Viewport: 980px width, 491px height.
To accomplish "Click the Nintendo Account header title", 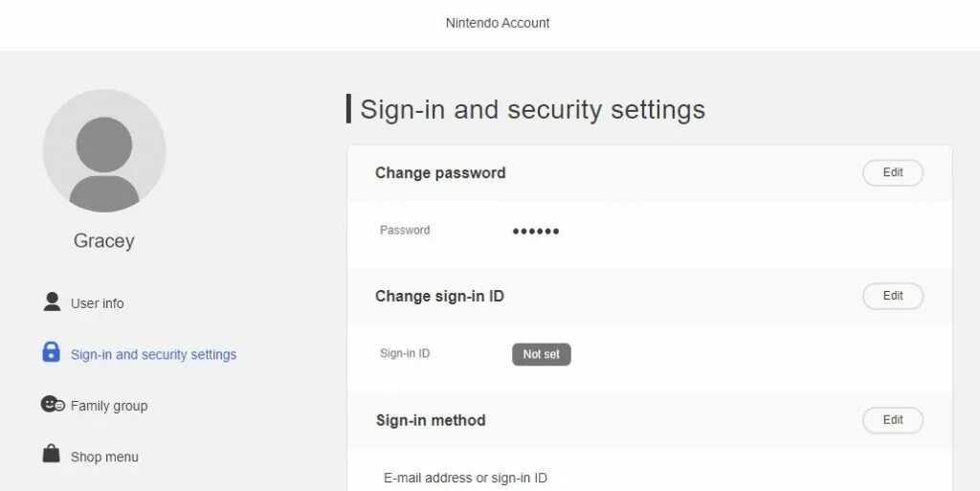I will click(x=498, y=23).
